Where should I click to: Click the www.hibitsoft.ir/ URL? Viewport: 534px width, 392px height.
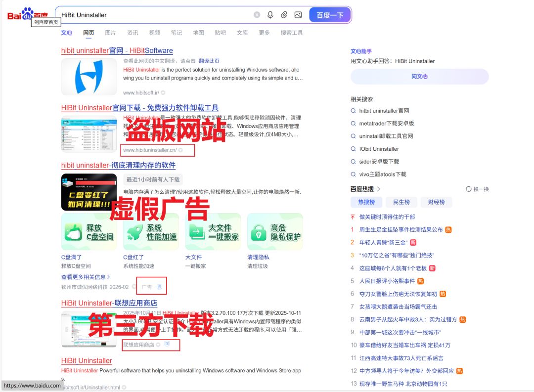[141, 92]
